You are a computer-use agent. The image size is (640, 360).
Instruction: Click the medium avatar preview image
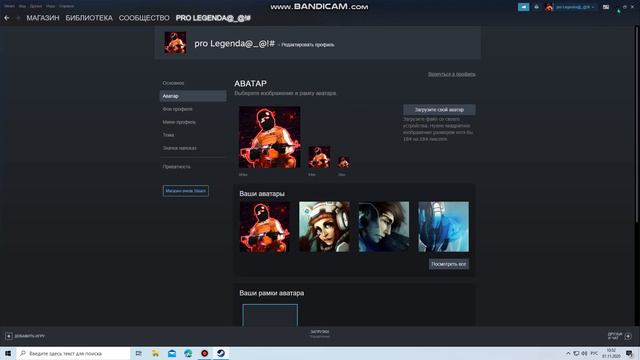319,157
